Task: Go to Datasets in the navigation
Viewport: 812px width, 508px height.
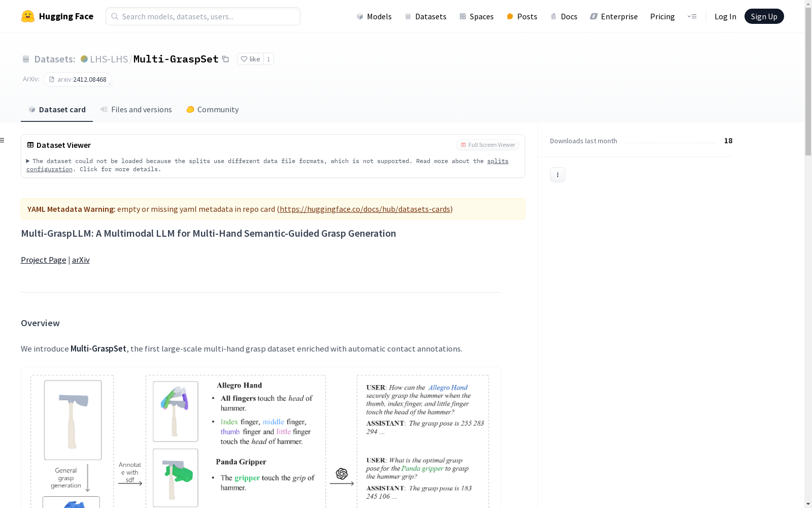Action: 425,16
